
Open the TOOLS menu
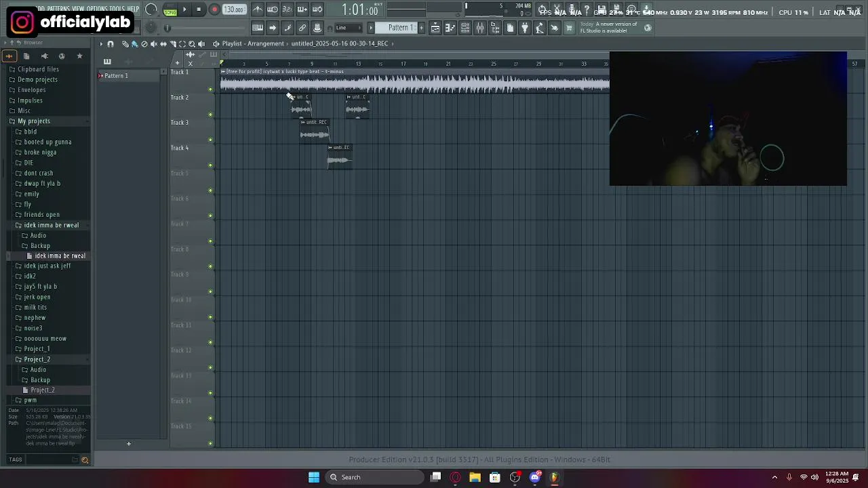click(117, 9)
